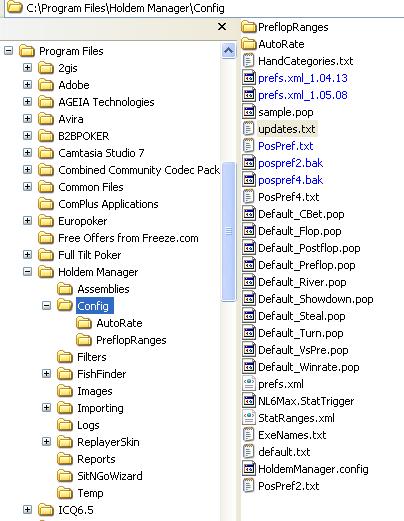Expand the ICQ6.5 folder node
Image resolution: width=404 pixels, height=521 pixels.
click(x=27, y=510)
